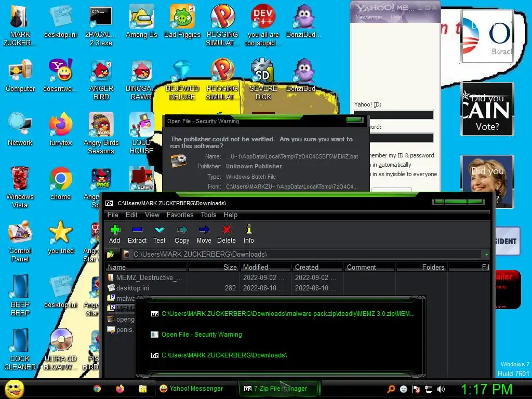Sort by the Size column header

[x=214, y=267]
